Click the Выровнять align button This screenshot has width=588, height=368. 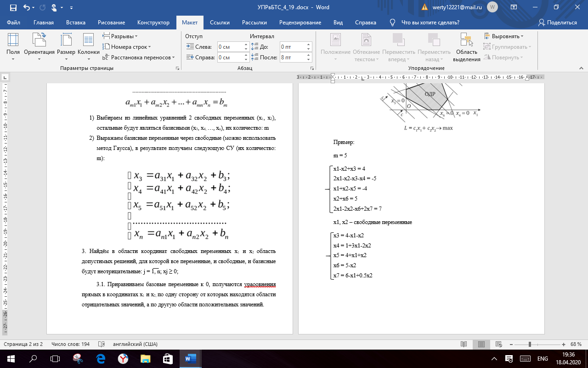pyautogui.click(x=504, y=36)
